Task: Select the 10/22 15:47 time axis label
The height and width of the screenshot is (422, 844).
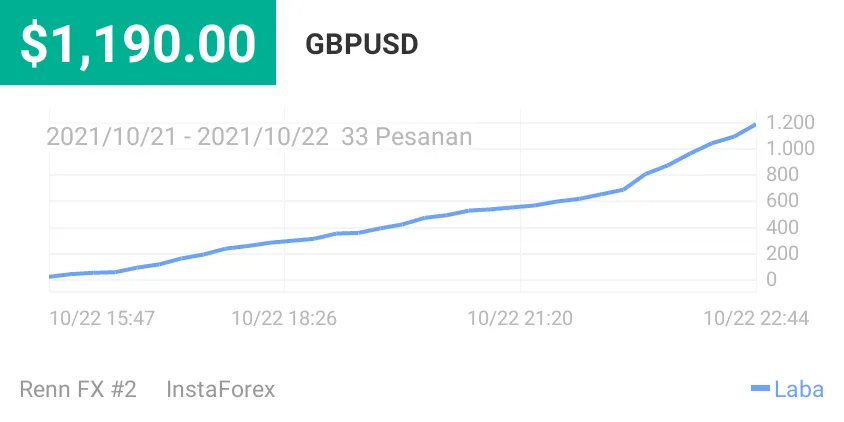Action: point(102,318)
